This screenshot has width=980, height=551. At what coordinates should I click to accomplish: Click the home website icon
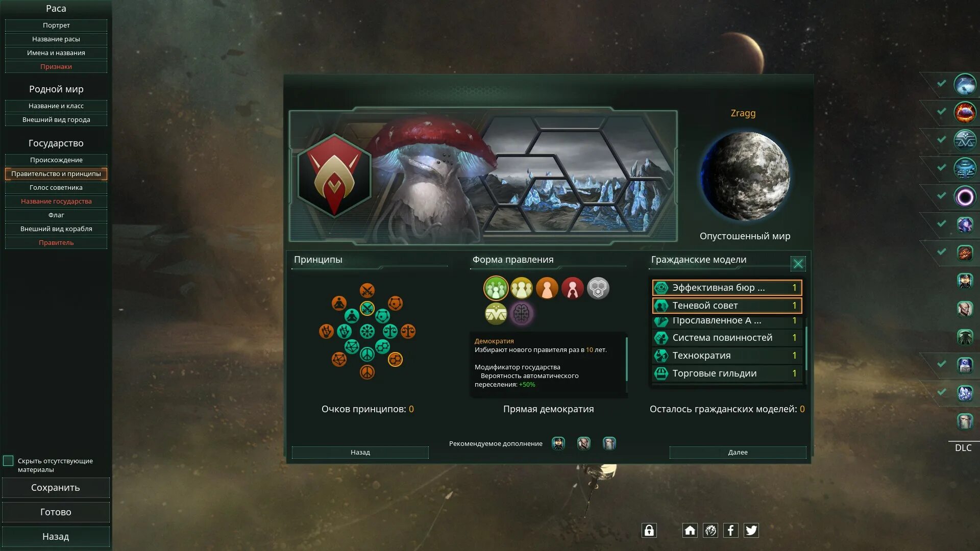click(x=690, y=531)
